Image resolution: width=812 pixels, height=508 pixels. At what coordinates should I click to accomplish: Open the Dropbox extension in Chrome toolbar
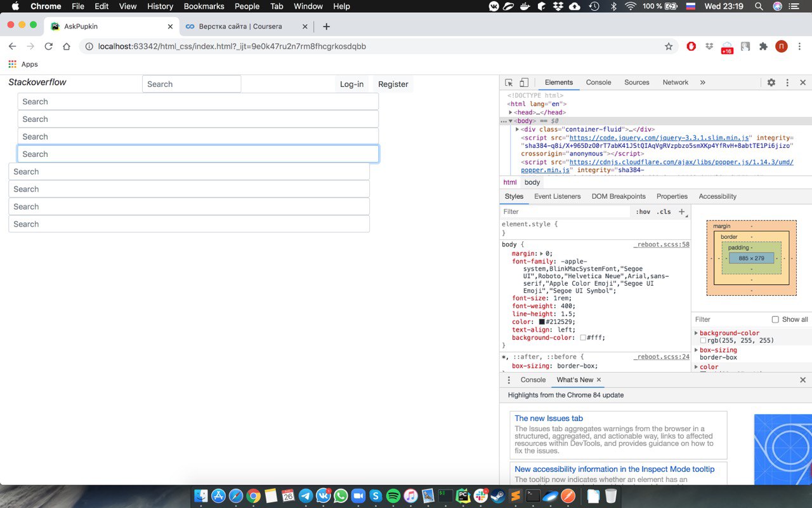pos(709,46)
